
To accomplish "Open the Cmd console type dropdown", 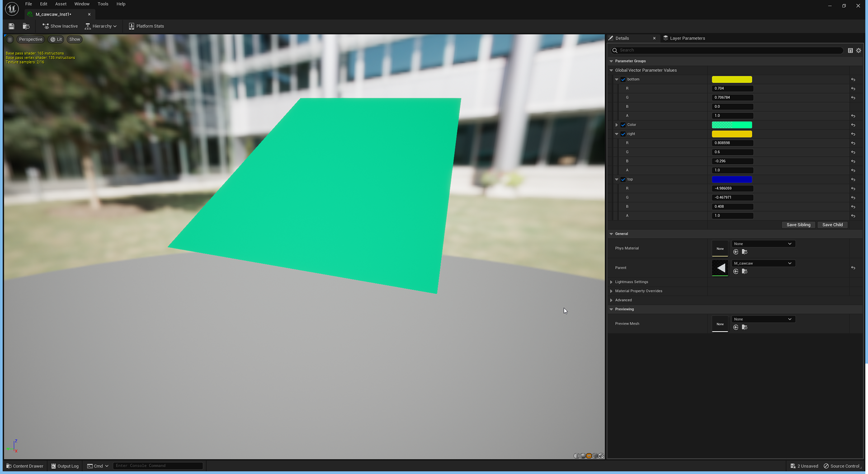I will (98, 466).
